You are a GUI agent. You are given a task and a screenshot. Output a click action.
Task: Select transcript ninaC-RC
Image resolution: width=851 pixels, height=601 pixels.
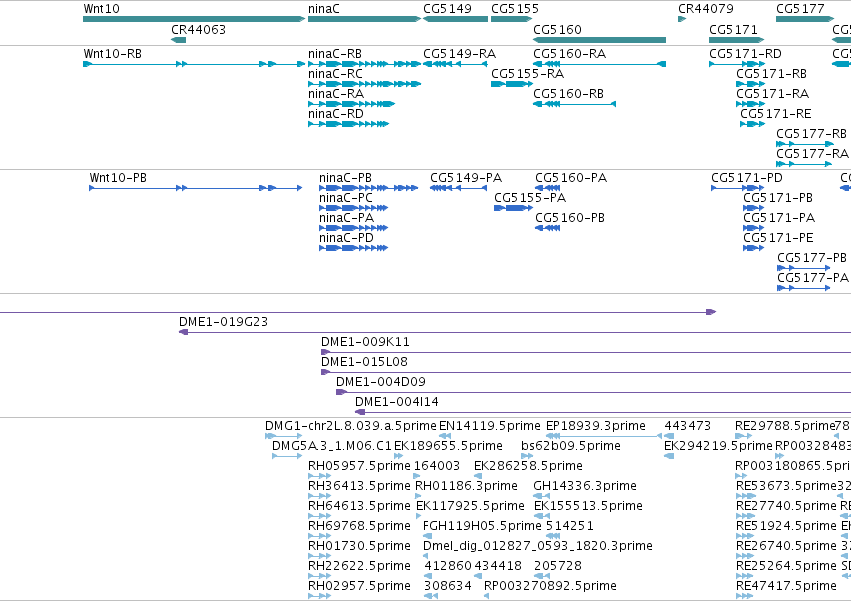(364, 84)
